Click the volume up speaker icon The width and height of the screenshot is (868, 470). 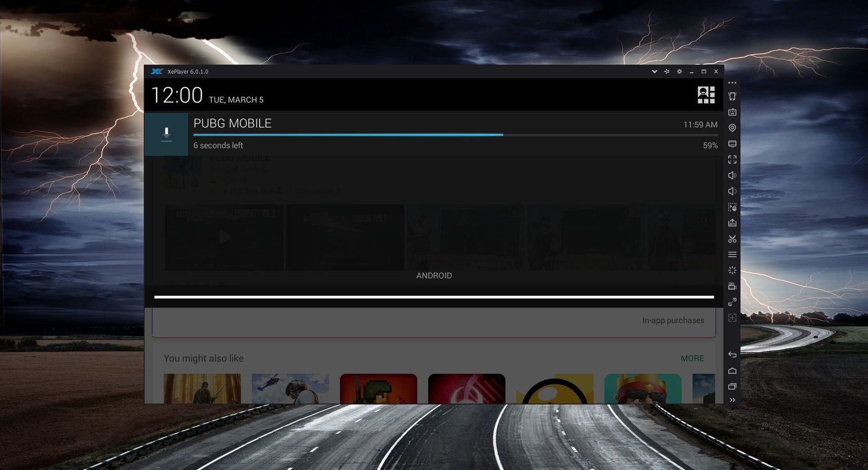click(x=732, y=175)
